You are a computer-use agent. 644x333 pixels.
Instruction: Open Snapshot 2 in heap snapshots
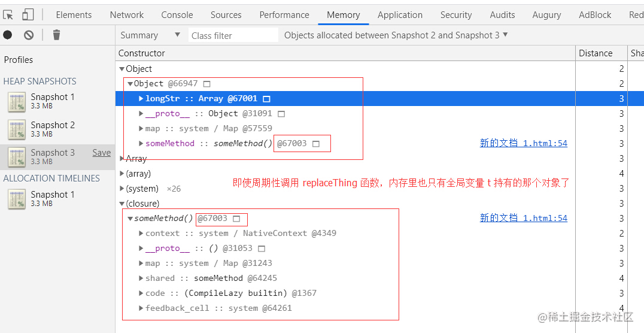pyautogui.click(x=52, y=129)
